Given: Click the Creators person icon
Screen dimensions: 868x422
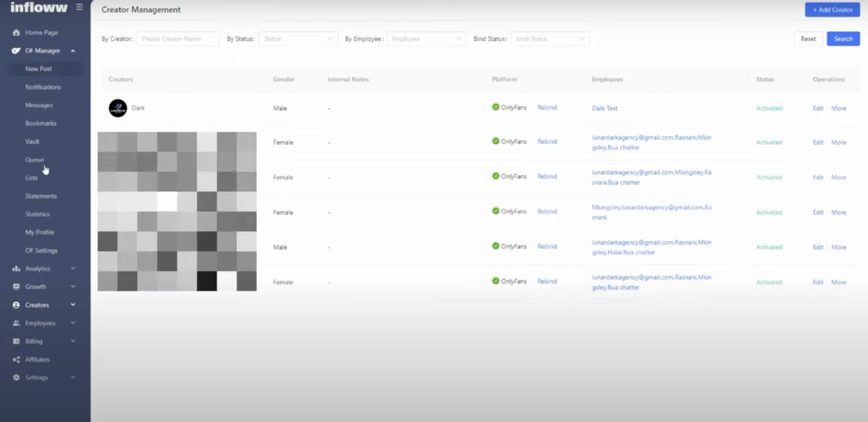Looking at the screenshot, I should click(16, 305).
